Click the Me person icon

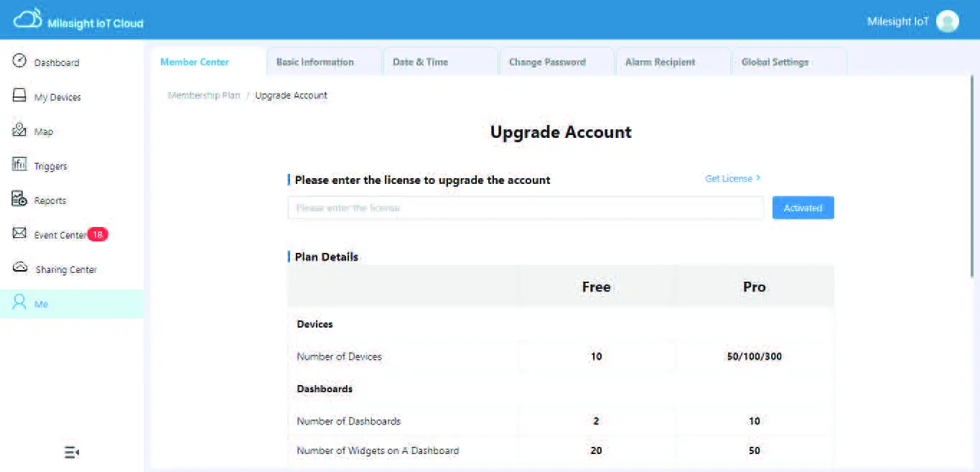coord(19,302)
